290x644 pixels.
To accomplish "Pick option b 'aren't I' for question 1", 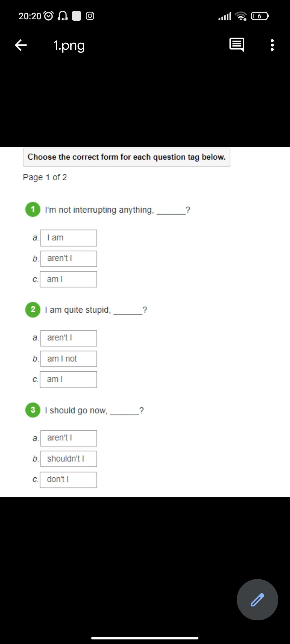I will pyautogui.click(x=68, y=258).
